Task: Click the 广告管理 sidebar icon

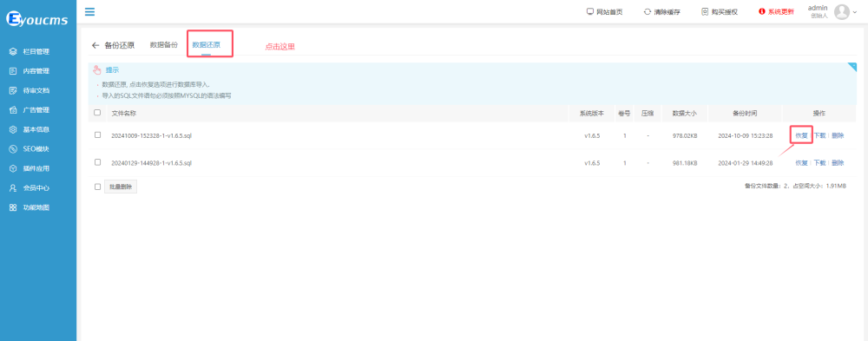Action: 13,110
